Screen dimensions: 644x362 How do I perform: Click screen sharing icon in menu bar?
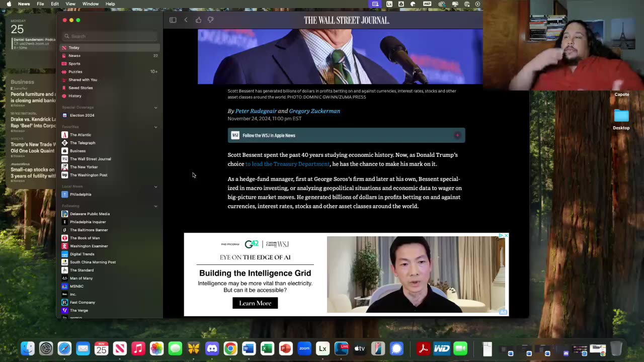point(375,4)
